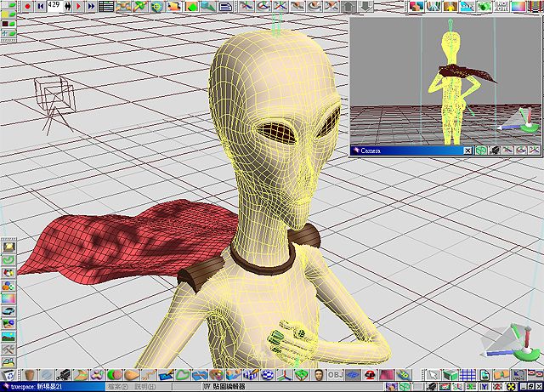The width and height of the screenshot is (544, 392).
Task: Click the red mushroom icon in bottom toolbar
Action: pyautogui.click(x=371, y=374)
